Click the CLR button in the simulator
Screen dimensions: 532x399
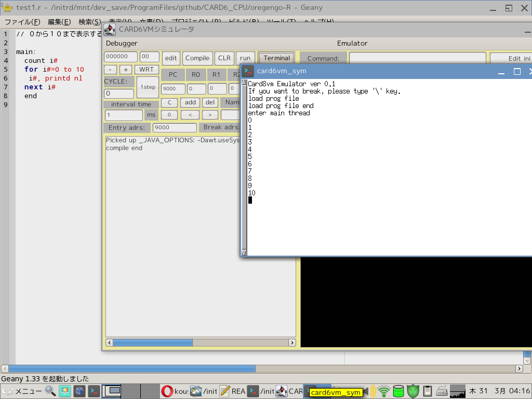tap(224, 58)
